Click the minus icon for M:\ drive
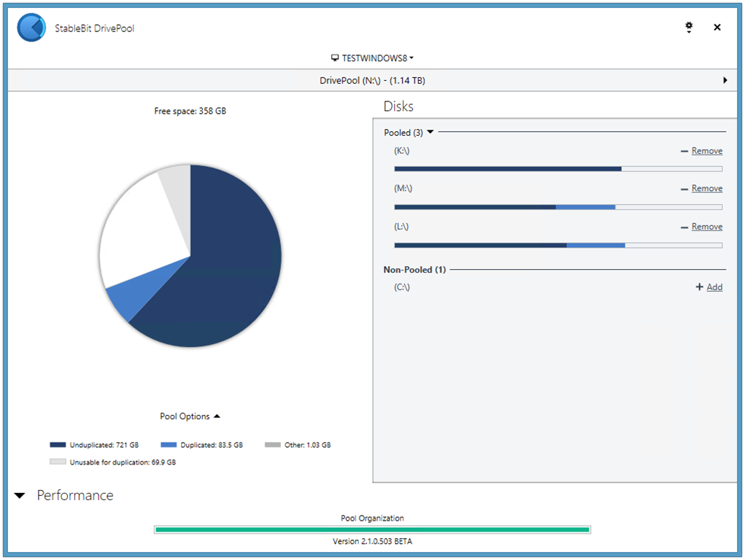745x560 pixels. coord(684,189)
